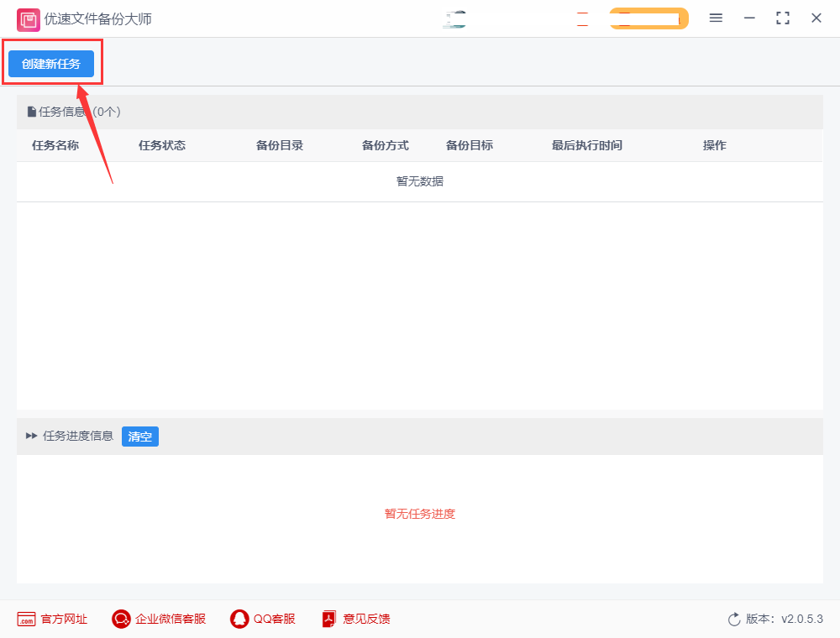Clear progress log with 清空 button
The width and height of the screenshot is (840, 638).
[x=139, y=437]
